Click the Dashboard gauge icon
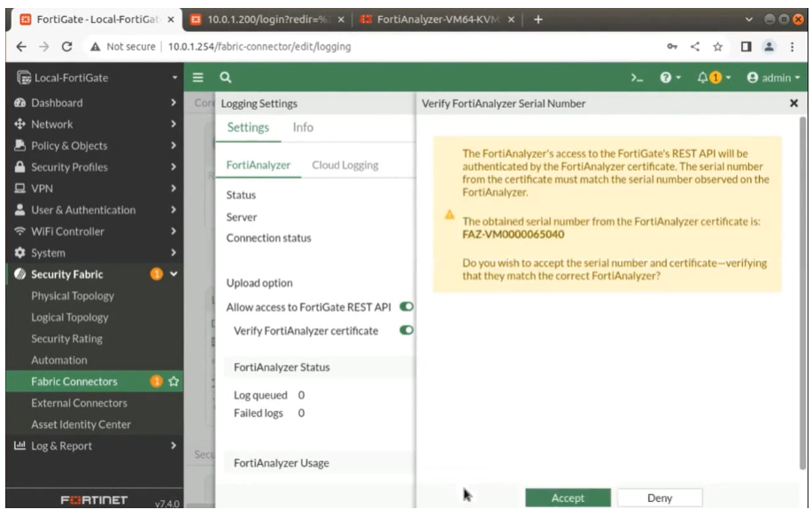This screenshot has height=525, width=812. pyautogui.click(x=19, y=103)
